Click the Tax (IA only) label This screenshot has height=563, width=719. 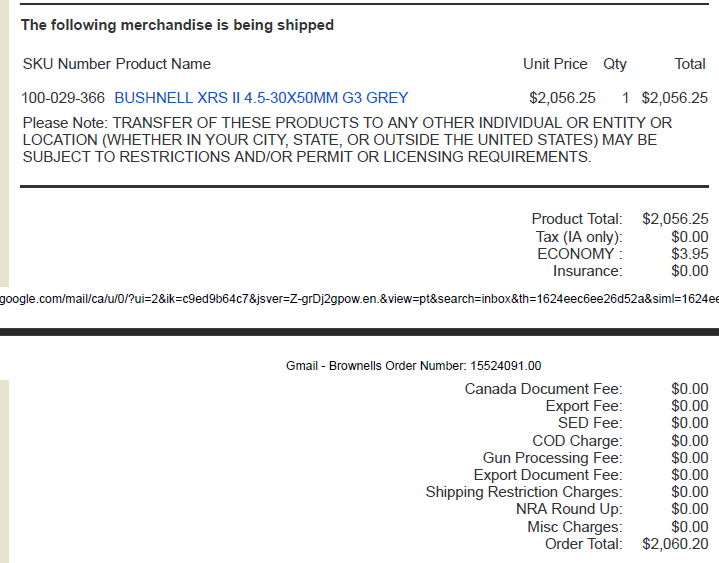[579, 237]
